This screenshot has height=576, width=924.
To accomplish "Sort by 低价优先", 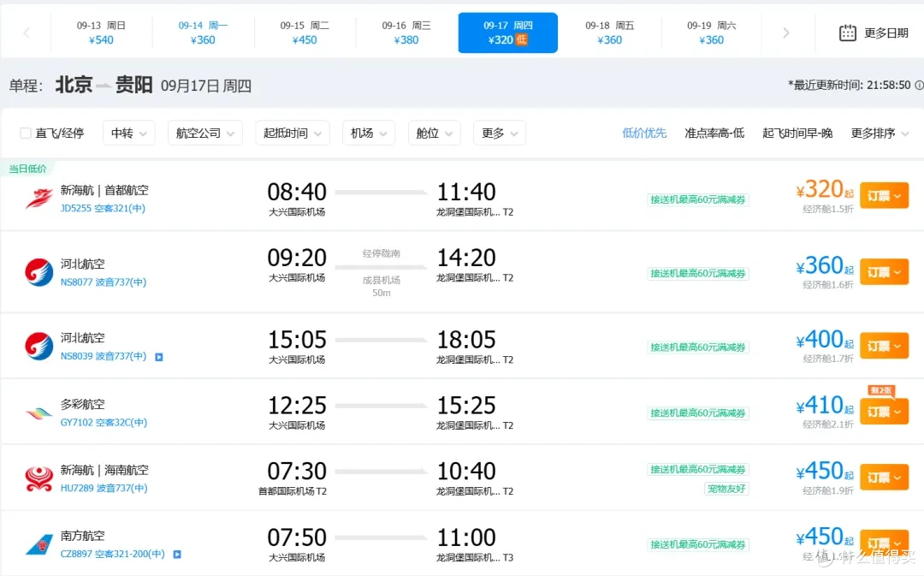I will click(x=644, y=134).
